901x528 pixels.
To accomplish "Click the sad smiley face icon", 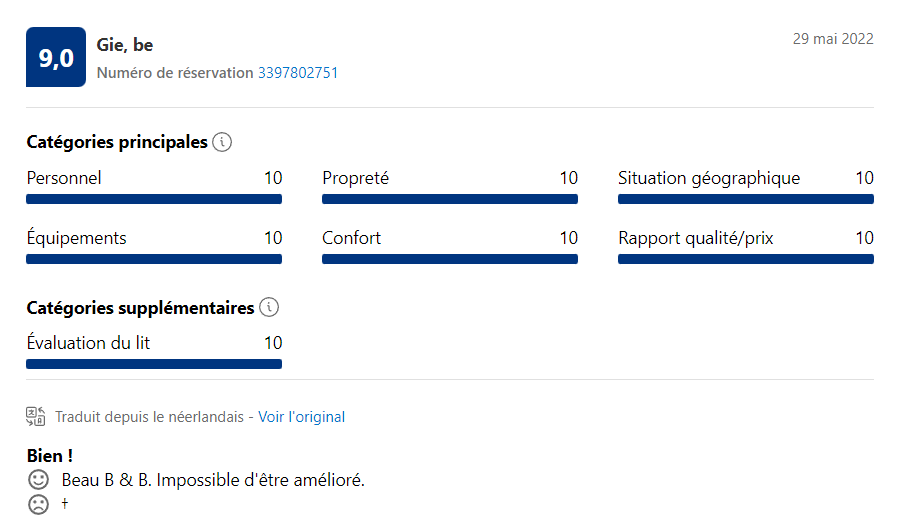I will (38, 504).
